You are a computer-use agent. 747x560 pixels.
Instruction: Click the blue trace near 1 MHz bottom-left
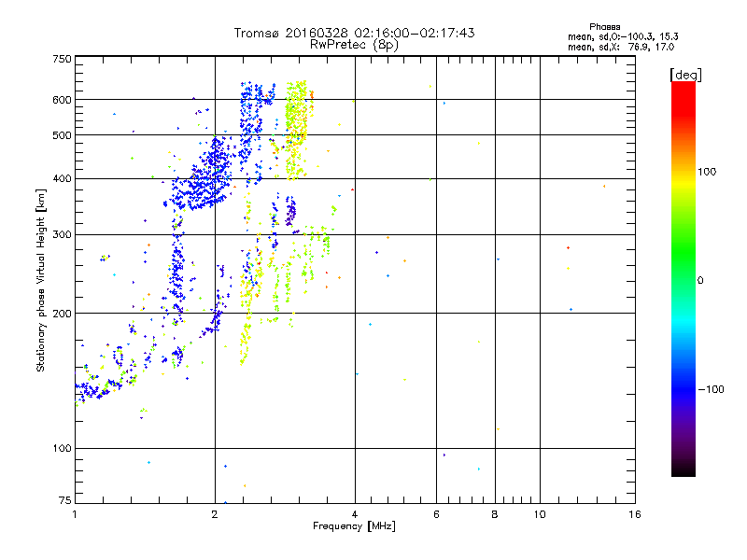[x=98, y=388]
